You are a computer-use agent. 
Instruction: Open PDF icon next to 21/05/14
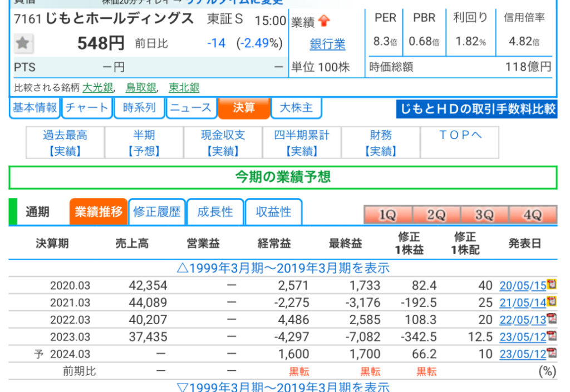(552, 301)
